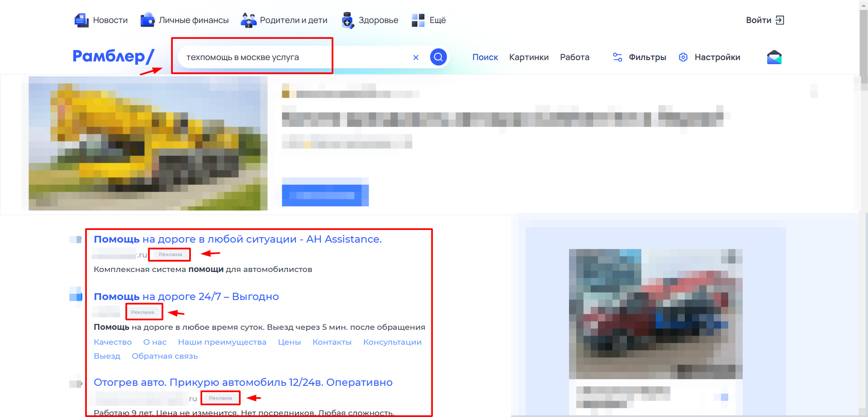
Task: Click Реклама badge under Отогрев авто result
Action: [x=220, y=398]
